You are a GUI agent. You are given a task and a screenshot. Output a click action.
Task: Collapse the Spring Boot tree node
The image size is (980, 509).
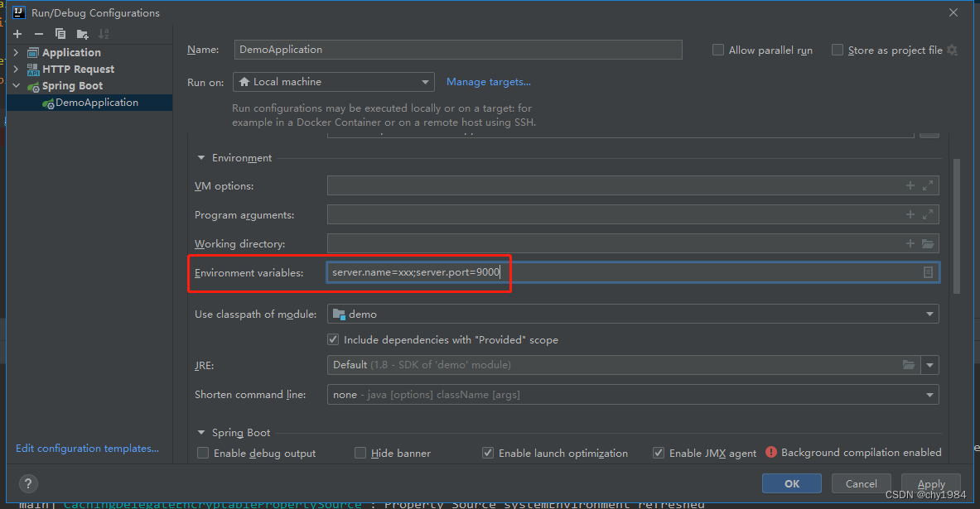(x=15, y=85)
